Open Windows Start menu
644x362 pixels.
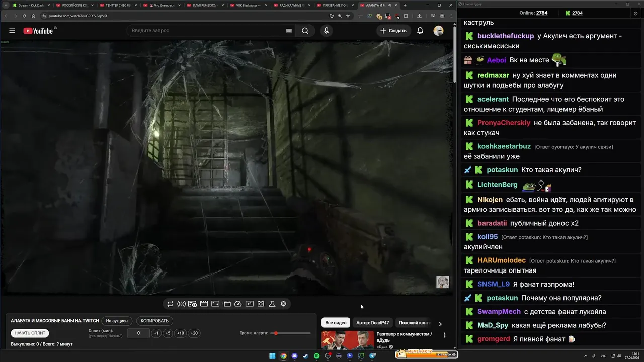point(272,356)
